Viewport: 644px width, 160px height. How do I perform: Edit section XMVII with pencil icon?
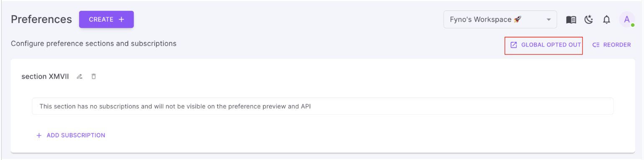coord(80,77)
